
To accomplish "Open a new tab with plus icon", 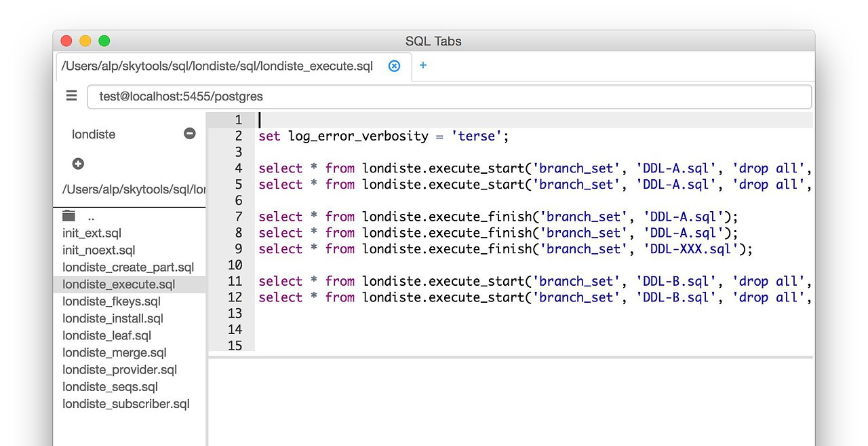I will 423,65.
